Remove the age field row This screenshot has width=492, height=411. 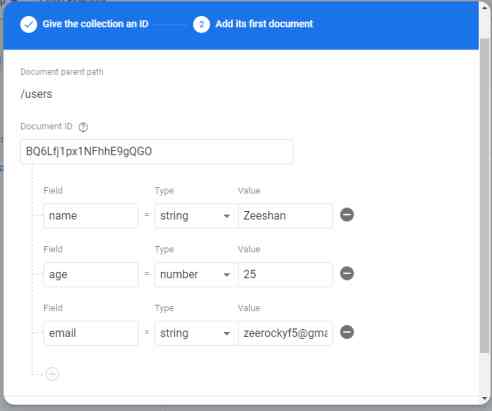347,273
